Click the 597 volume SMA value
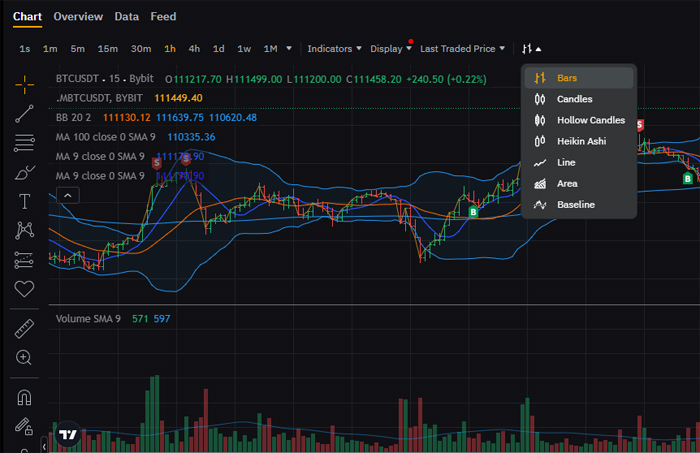Viewport: 700px width, 453px height. (162, 319)
